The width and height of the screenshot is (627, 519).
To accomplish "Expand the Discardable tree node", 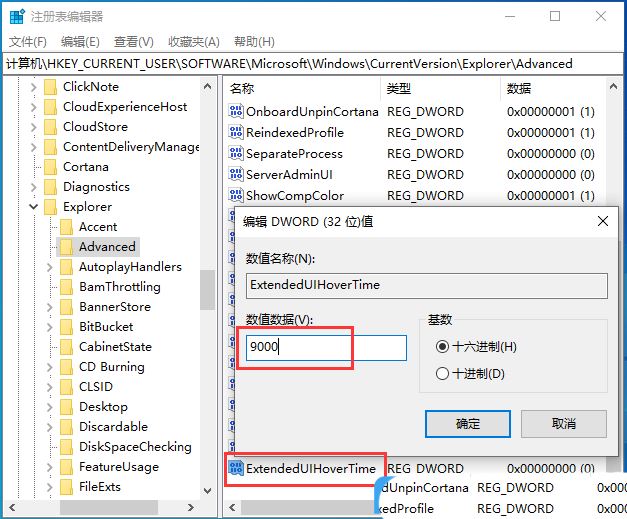I will point(50,427).
